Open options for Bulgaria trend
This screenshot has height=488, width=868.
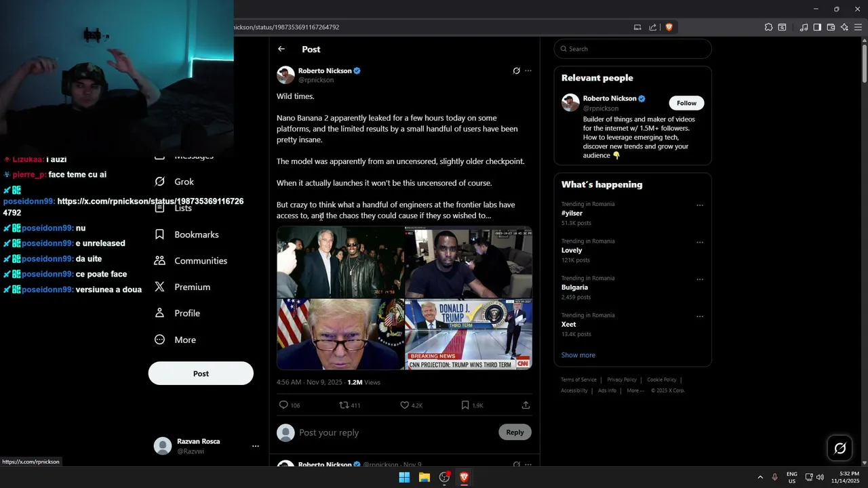700,279
